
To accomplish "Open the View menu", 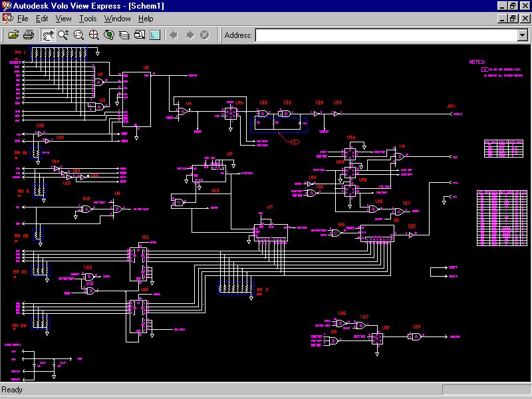I will 63,19.
